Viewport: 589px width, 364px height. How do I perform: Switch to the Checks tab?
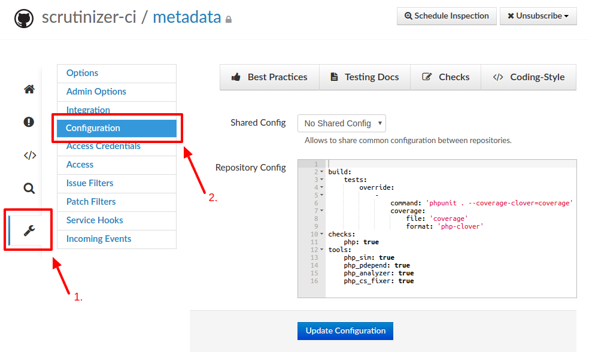[445, 77]
